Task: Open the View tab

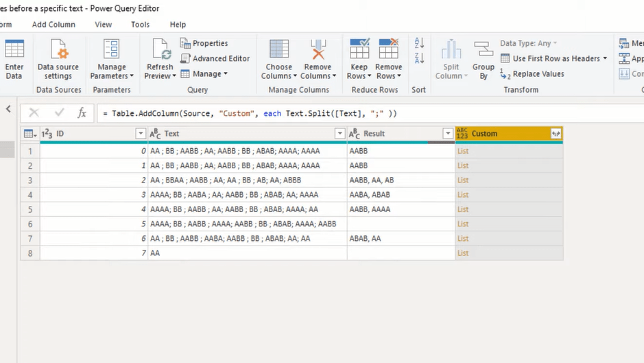Action: click(x=103, y=25)
